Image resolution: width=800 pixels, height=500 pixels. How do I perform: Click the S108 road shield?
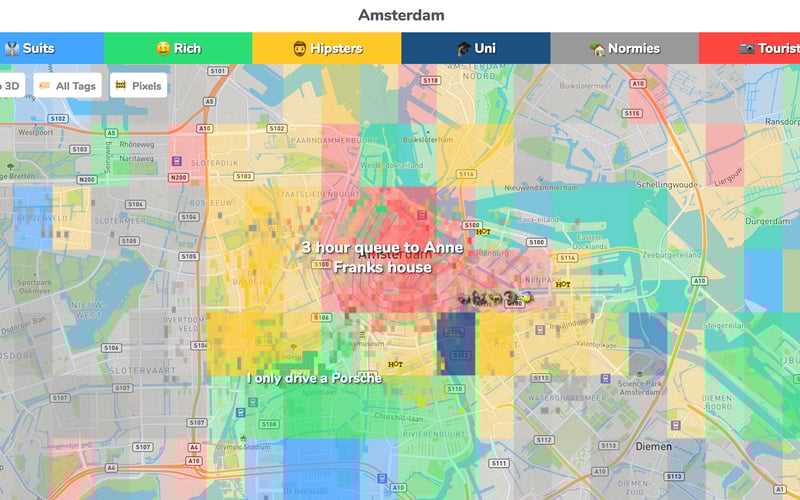[x=269, y=424]
